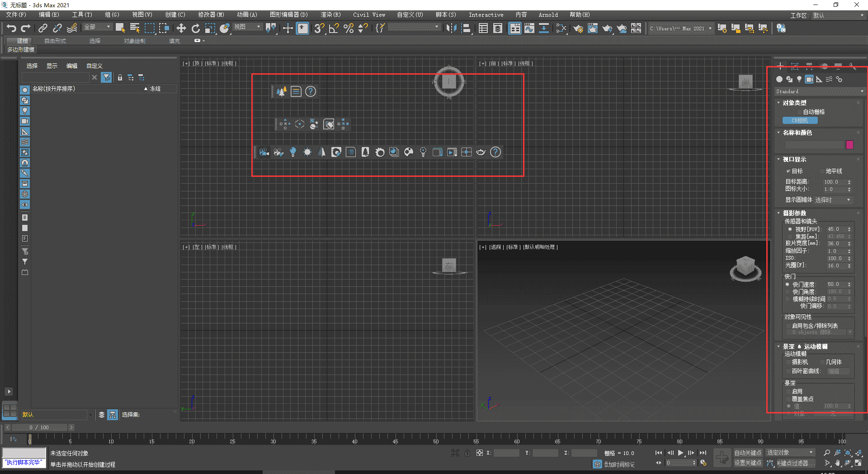Select the Select and Rotate tool
Screen dimensions: 868x474
pos(195,28)
